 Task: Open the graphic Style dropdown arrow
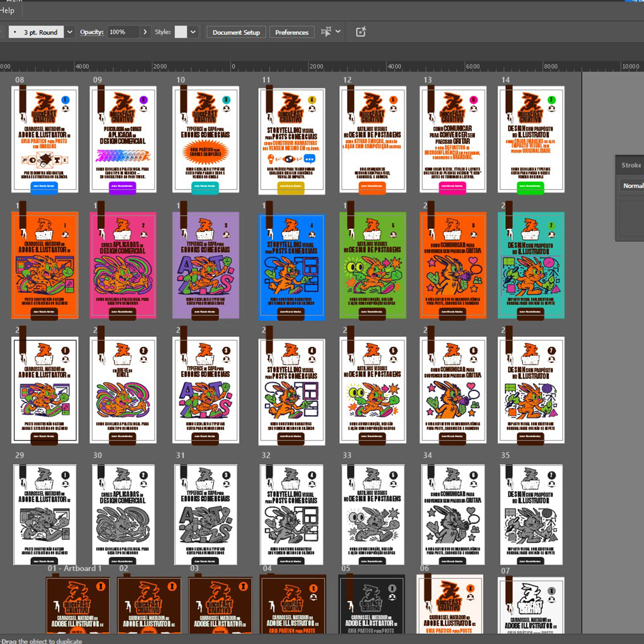pos(193,32)
